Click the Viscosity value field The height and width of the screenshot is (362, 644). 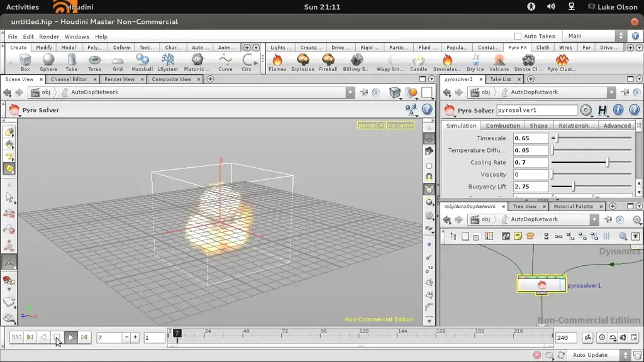[530, 175]
